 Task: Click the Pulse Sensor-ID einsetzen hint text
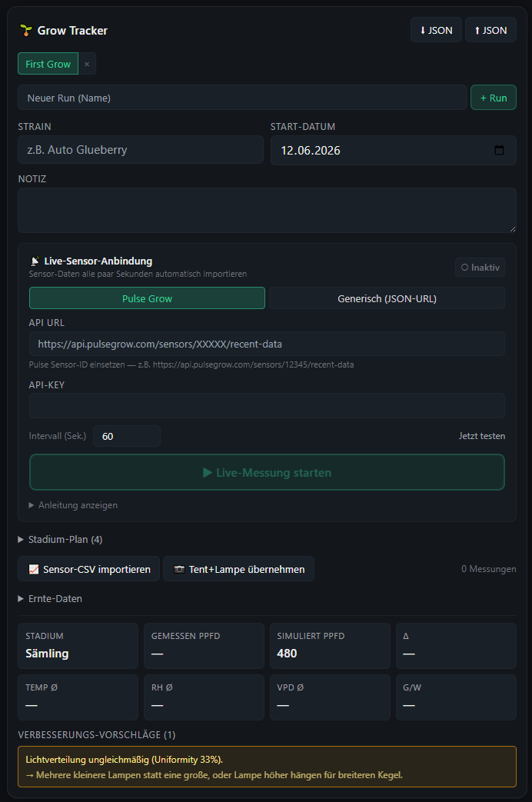pyautogui.click(x=191, y=364)
